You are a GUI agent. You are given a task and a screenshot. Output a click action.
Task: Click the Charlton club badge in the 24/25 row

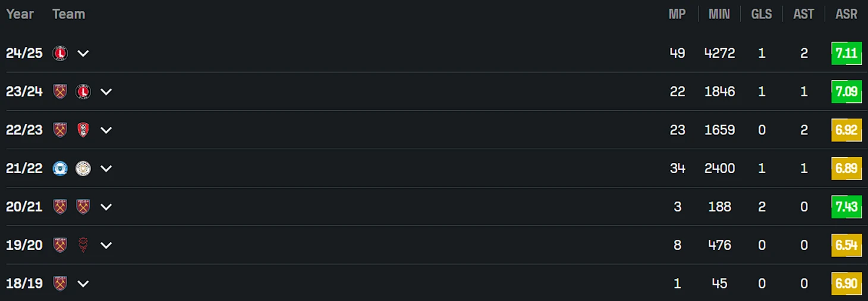[x=60, y=53]
